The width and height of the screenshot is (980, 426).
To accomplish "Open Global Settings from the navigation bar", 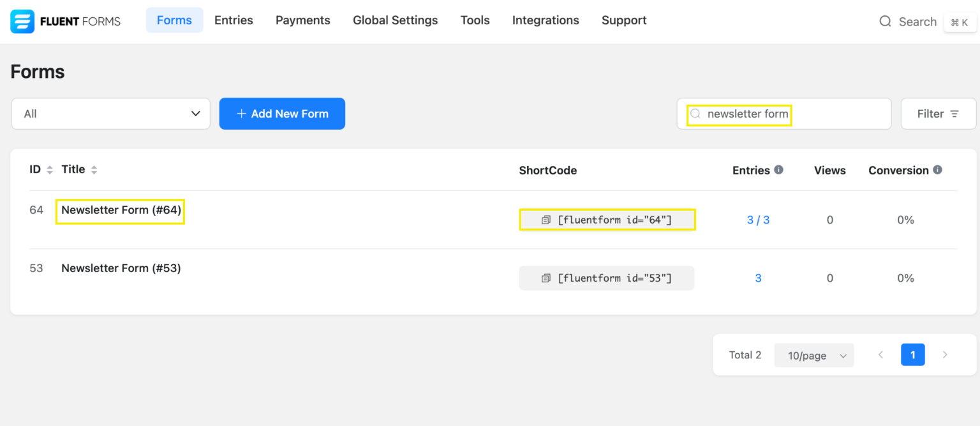I will pos(395,20).
